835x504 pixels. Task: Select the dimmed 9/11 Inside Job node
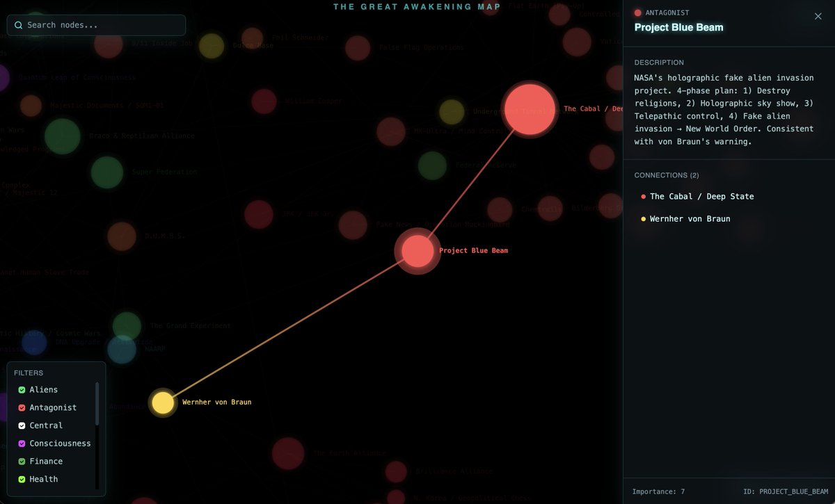click(109, 43)
